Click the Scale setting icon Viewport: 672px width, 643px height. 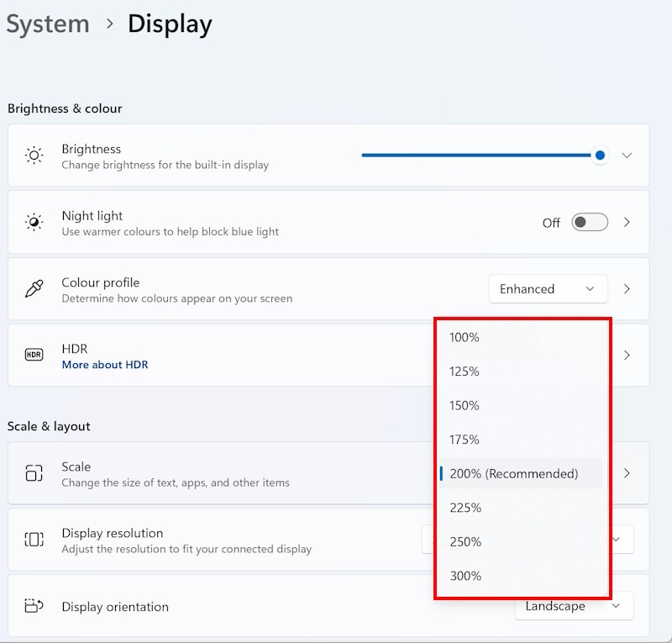(x=34, y=473)
